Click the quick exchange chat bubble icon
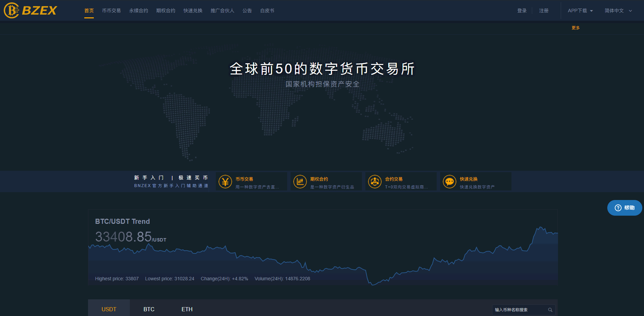This screenshot has height=316, width=644. tap(449, 182)
